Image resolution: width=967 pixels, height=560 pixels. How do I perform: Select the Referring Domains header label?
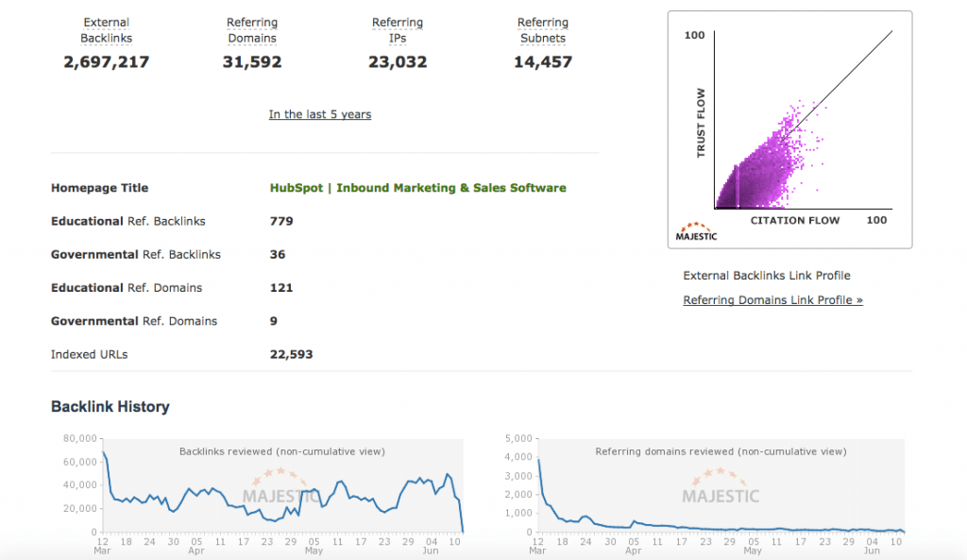pyautogui.click(x=252, y=30)
